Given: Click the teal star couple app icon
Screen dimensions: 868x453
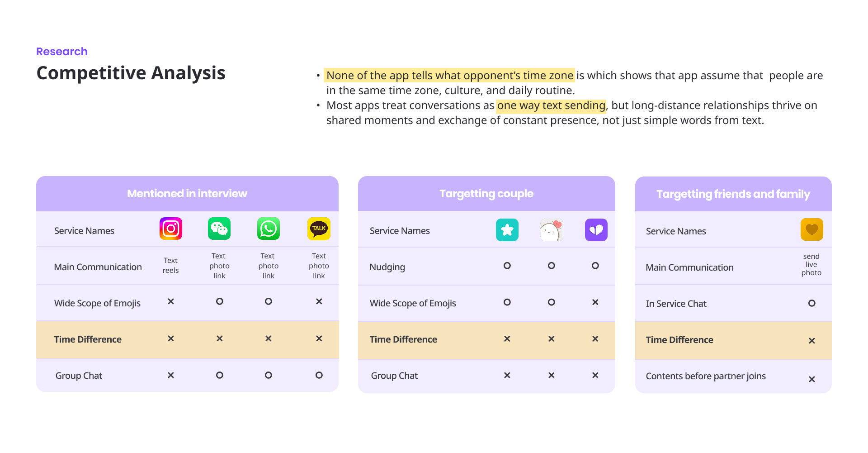Looking at the screenshot, I should pos(507,230).
